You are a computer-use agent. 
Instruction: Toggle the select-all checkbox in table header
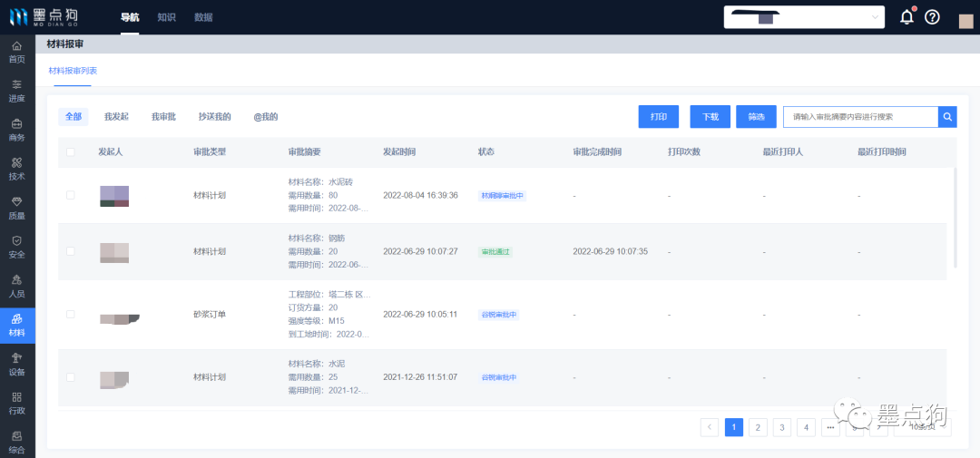pos(71,151)
